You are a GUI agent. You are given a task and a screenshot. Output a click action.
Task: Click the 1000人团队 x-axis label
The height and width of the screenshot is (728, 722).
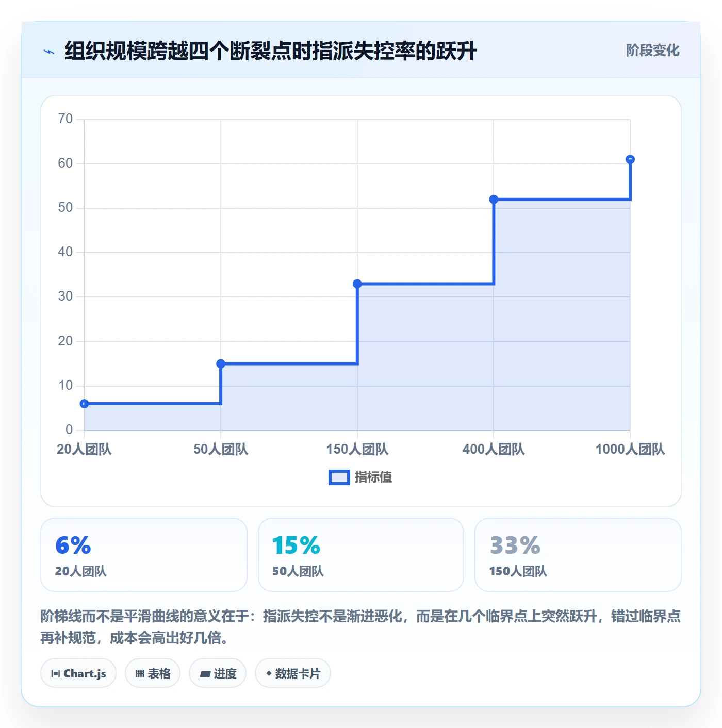(x=630, y=449)
